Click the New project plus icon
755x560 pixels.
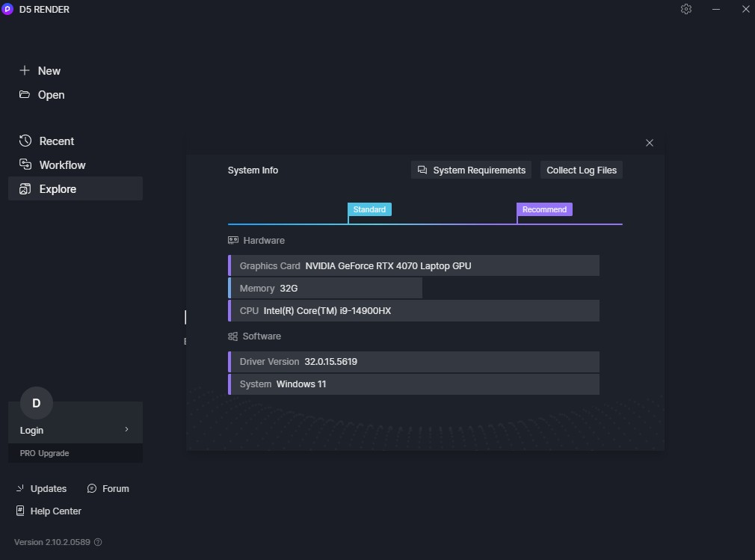click(x=25, y=70)
